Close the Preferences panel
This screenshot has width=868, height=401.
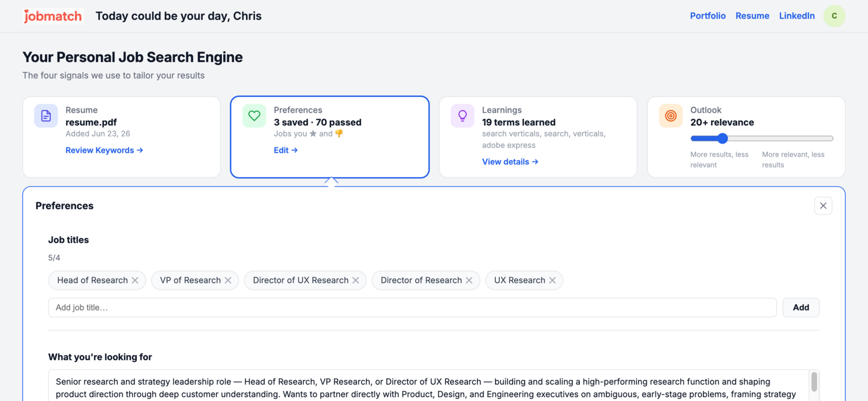click(x=823, y=205)
